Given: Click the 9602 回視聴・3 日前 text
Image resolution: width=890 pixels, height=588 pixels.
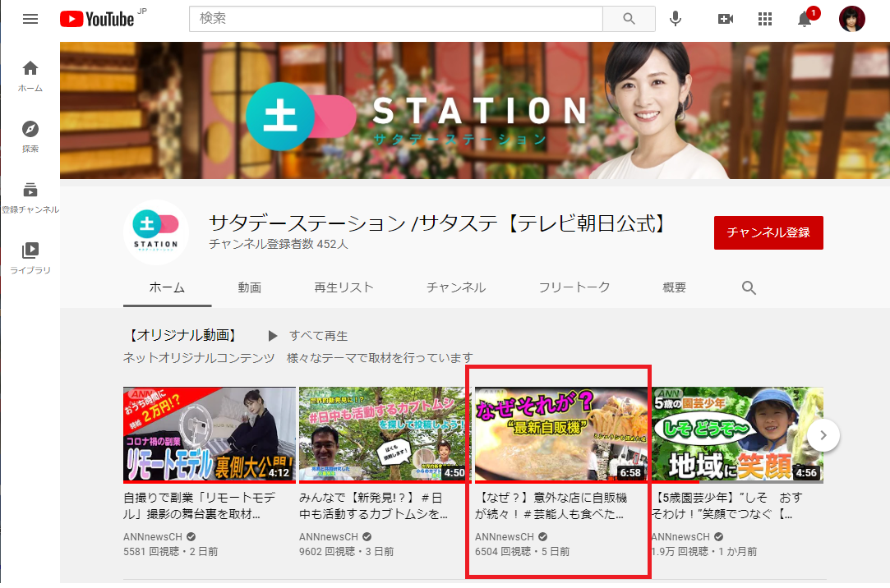Looking at the screenshot, I should coord(346,551).
